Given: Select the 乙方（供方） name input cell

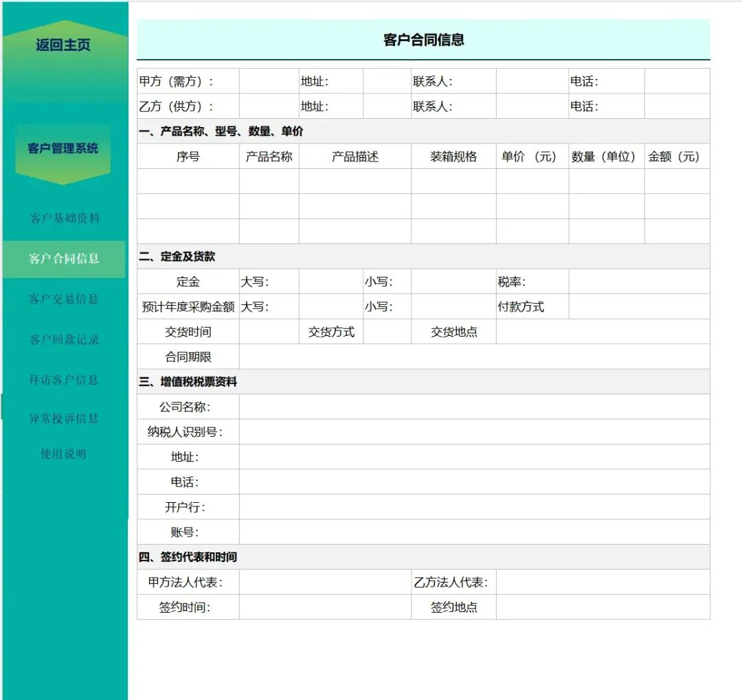Looking at the screenshot, I should point(269,106).
